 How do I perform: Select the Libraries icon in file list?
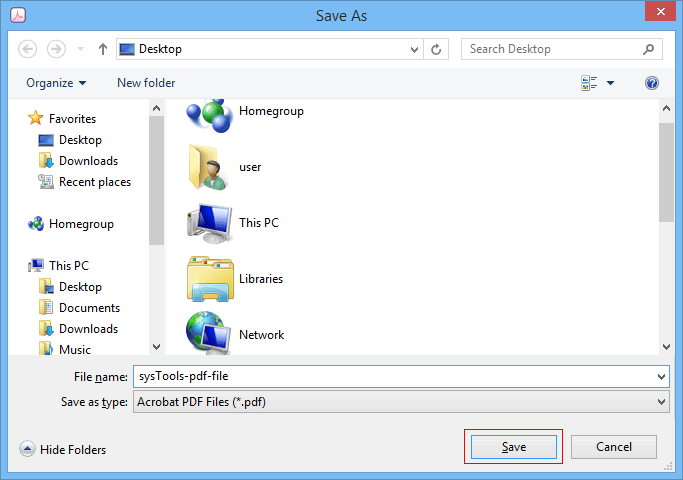[210, 279]
